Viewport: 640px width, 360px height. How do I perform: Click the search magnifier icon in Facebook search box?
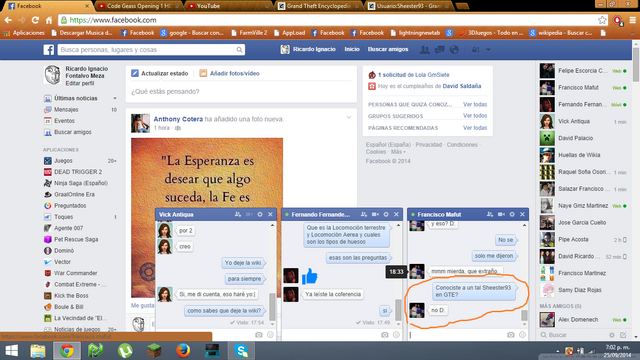[239, 50]
